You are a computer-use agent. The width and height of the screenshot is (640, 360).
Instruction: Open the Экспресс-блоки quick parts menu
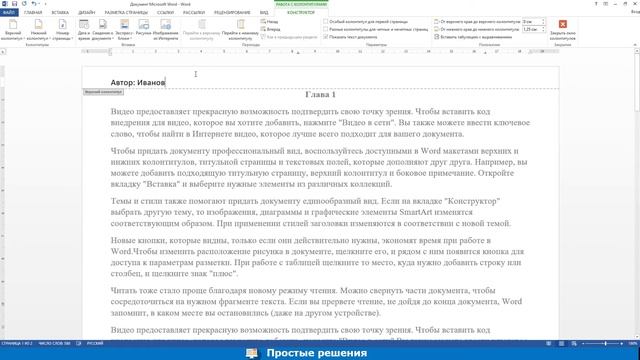pyautogui.click(x=124, y=29)
